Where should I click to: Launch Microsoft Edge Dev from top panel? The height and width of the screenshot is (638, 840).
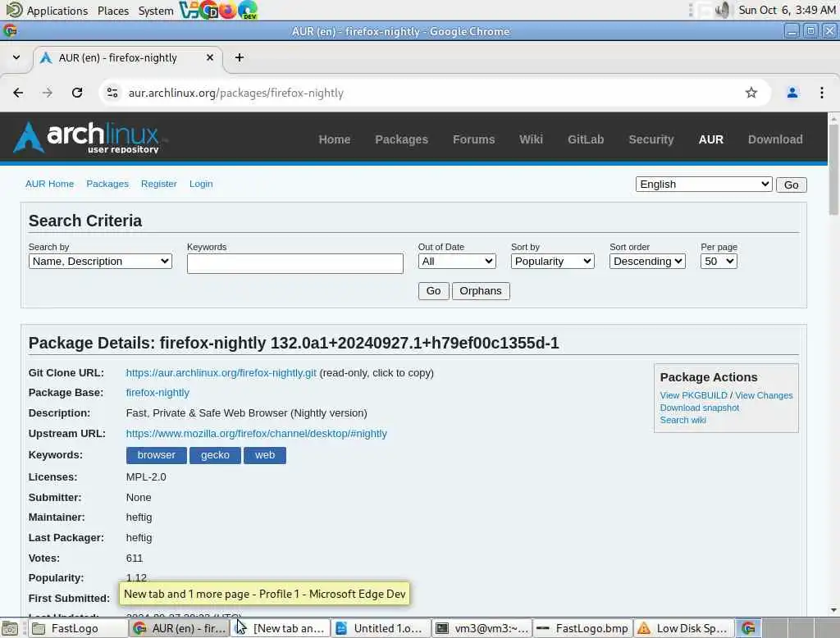[248, 10]
